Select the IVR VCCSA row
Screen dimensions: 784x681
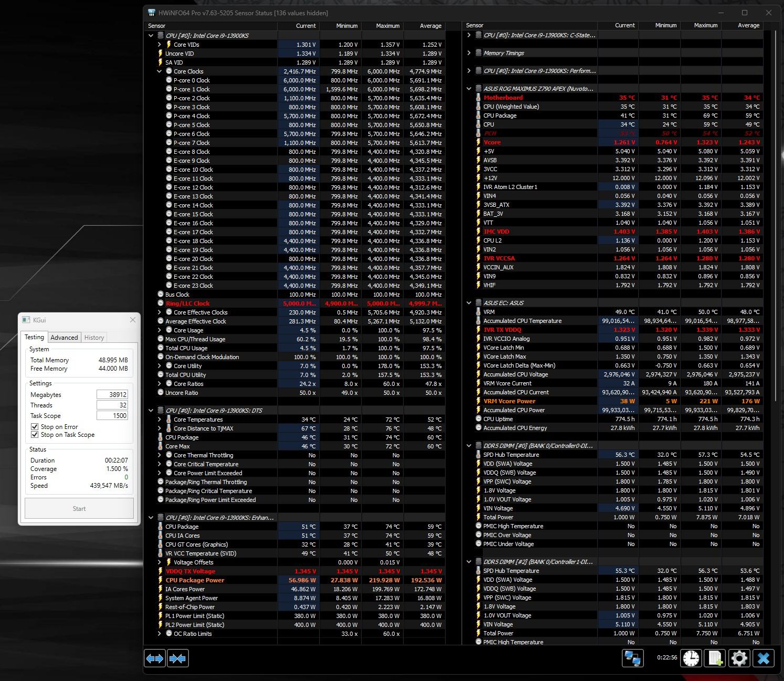point(613,258)
